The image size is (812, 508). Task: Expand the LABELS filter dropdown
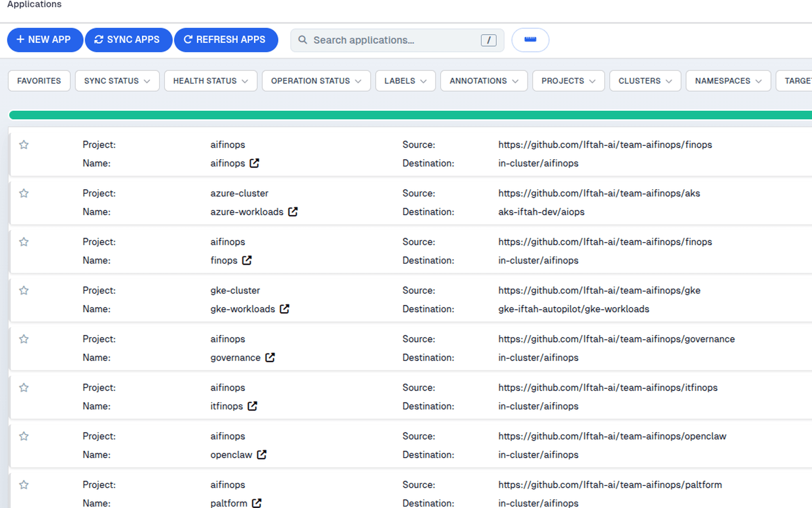[x=406, y=81]
